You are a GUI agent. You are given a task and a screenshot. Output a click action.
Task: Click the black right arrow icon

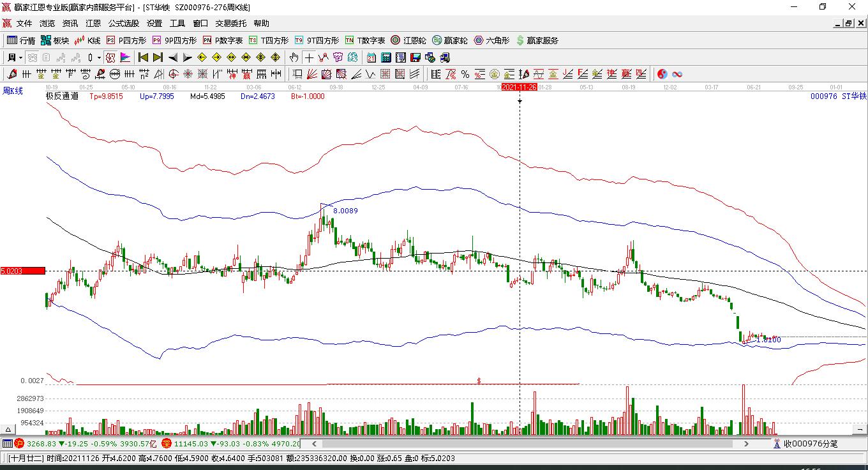coord(187,57)
